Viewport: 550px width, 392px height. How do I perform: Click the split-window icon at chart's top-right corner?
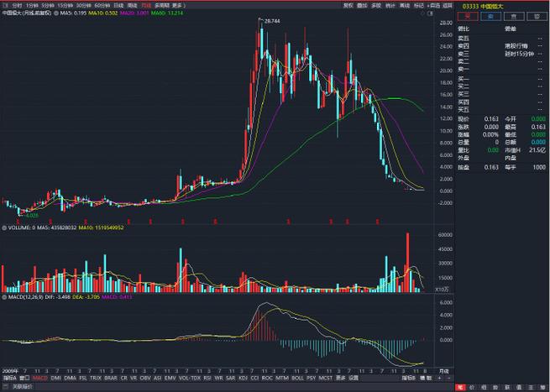[431, 13]
